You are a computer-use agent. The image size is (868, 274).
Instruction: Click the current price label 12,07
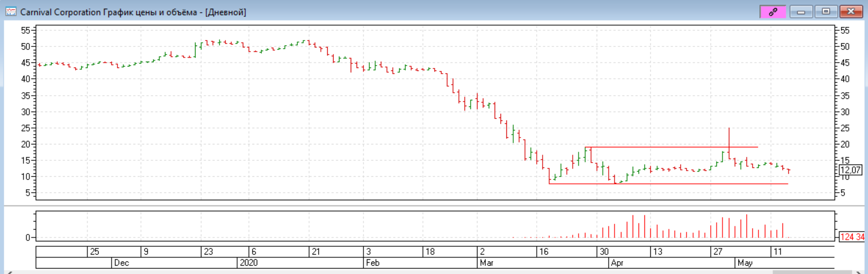850,170
